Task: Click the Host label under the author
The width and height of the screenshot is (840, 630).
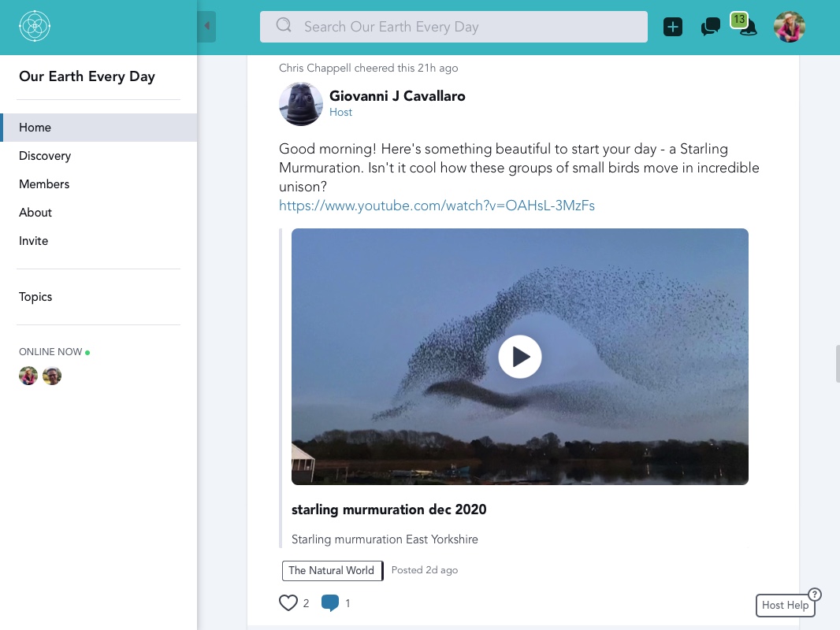Action: tap(340, 112)
